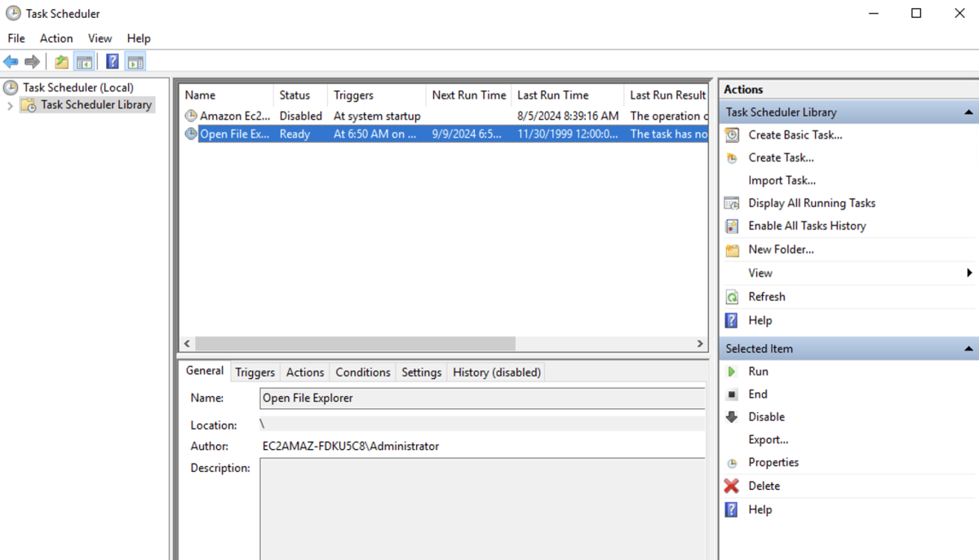Select the Amazon Ec2 task row

pyautogui.click(x=234, y=117)
